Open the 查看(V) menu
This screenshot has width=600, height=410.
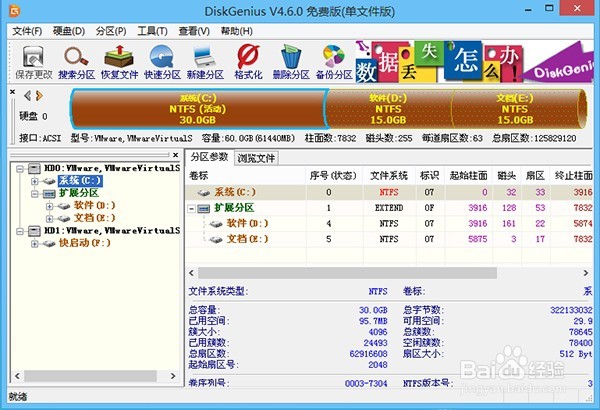tap(194, 31)
